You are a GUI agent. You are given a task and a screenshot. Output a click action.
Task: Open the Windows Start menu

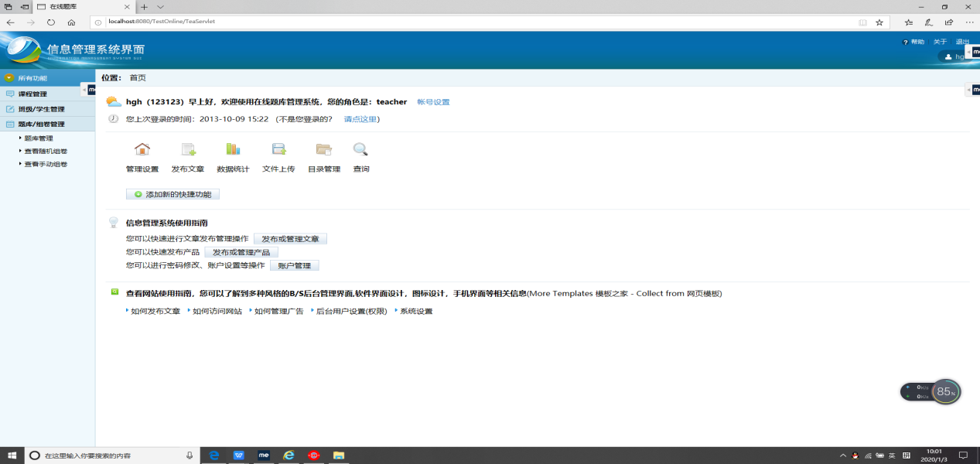(x=12, y=455)
